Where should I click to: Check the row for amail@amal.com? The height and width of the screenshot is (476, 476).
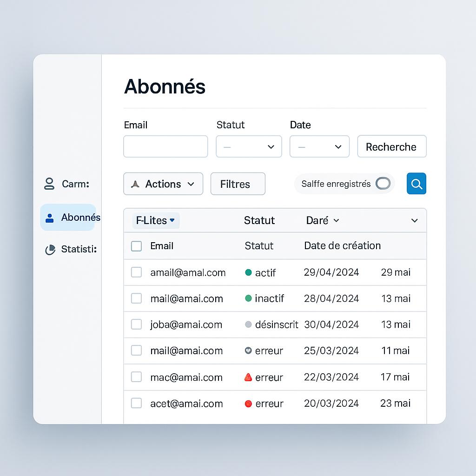click(x=136, y=272)
